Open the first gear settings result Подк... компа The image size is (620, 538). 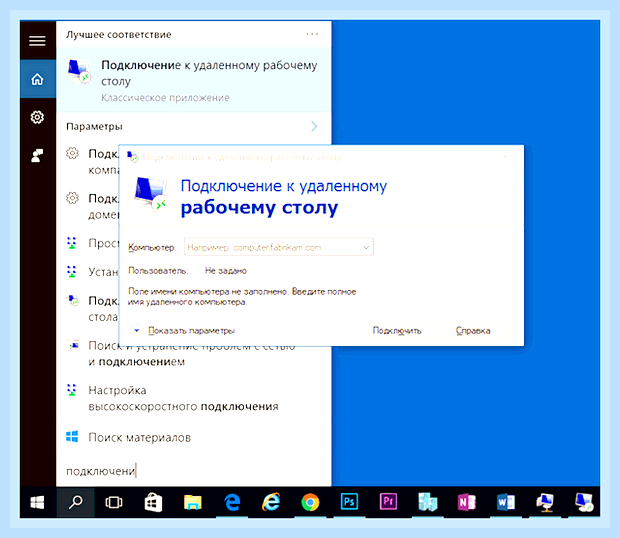(92, 161)
